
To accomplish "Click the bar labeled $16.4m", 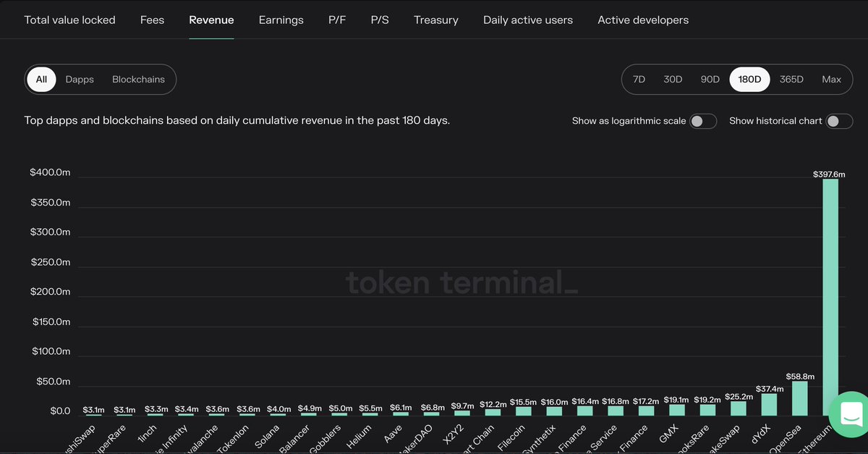I will pyautogui.click(x=584, y=410).
